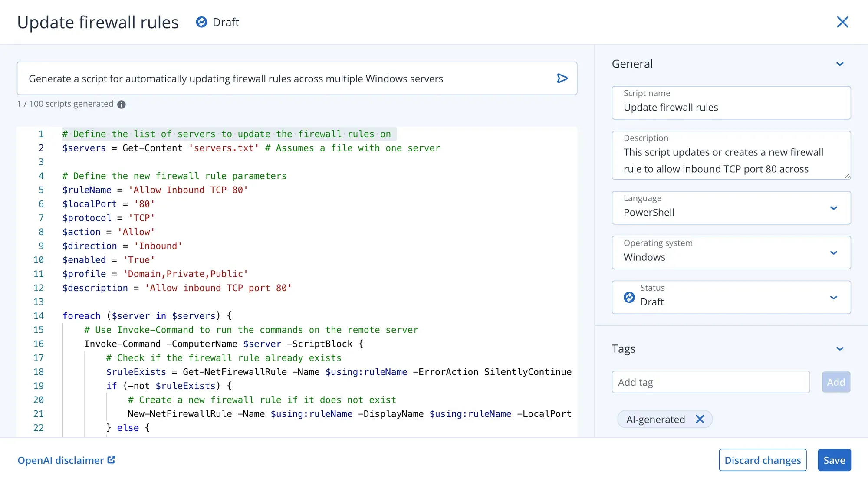Click the Add tag button
Image resolution: width=868 pixels, height=482 pixels.
click(x=835, y=382)
